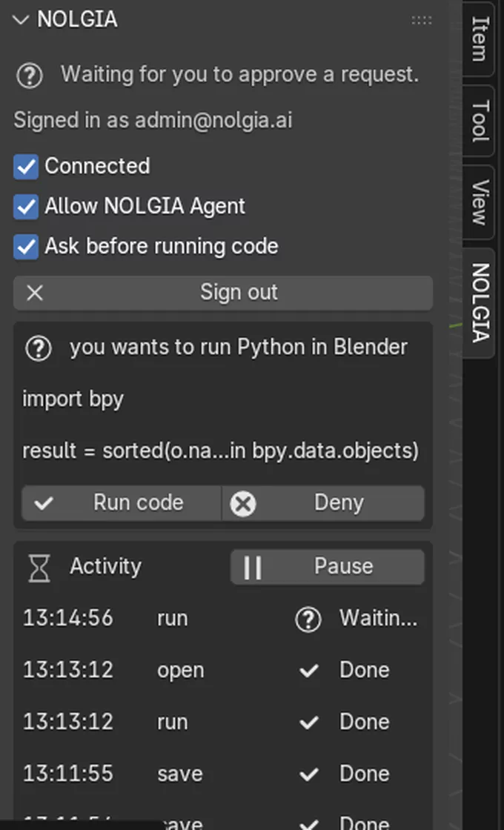Click the 'import bpy' code line
The width and height of the screenshot is (504, 830).
(73, 399)
